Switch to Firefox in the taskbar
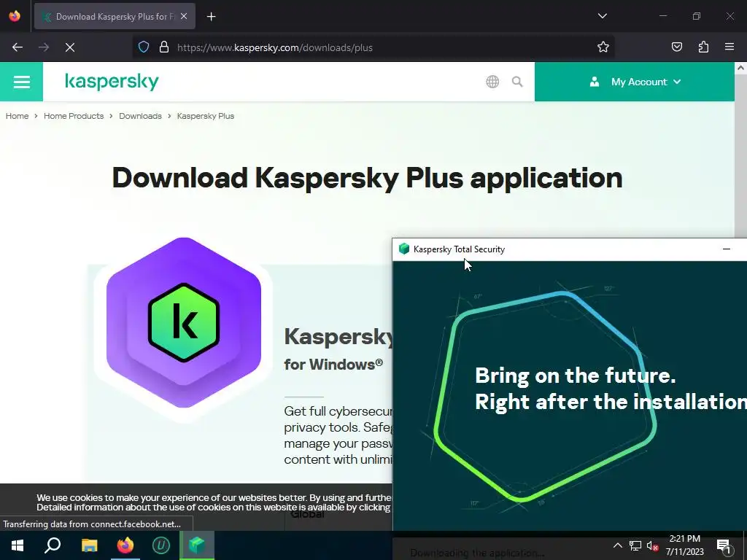The width and height of the screenshot is (747, 560). click(x=125, y=545)
